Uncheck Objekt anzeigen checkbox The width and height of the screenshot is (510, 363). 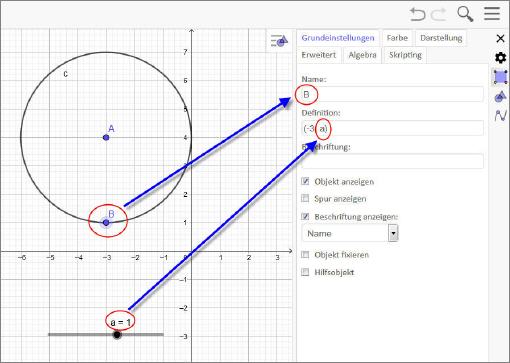(305, 181)
